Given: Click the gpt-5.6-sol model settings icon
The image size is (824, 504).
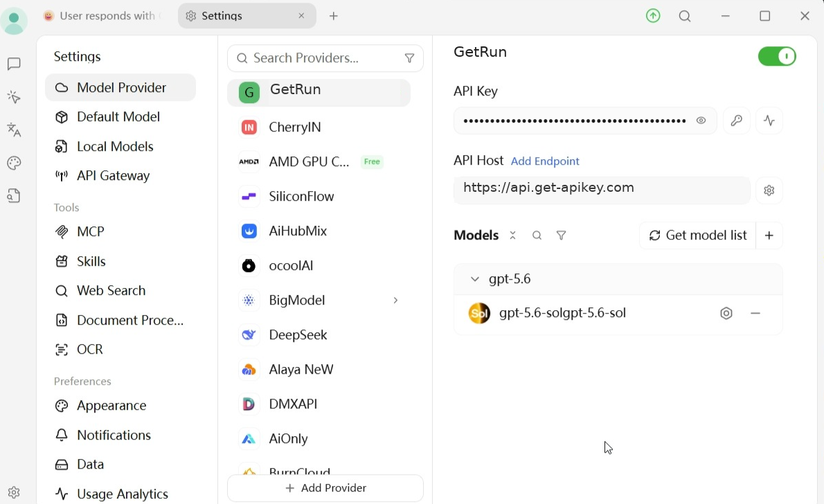Looking at the screenshot, I should pos(726,313).
